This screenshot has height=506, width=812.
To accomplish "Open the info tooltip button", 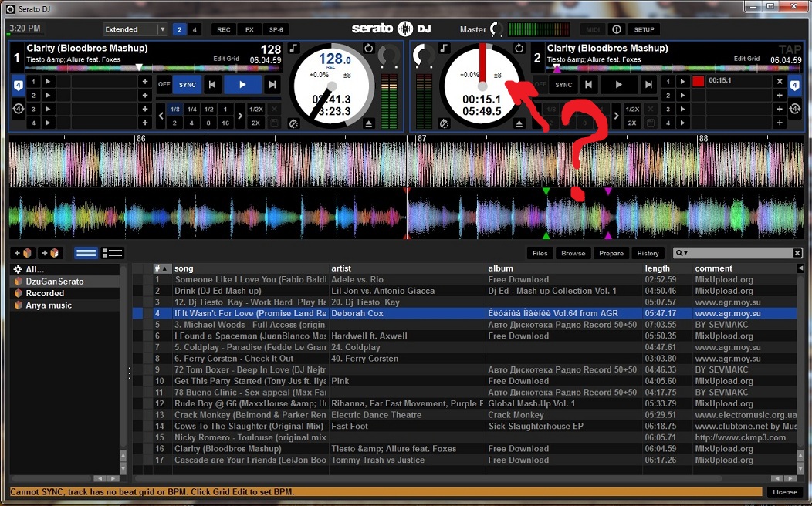I will point(616,29).
